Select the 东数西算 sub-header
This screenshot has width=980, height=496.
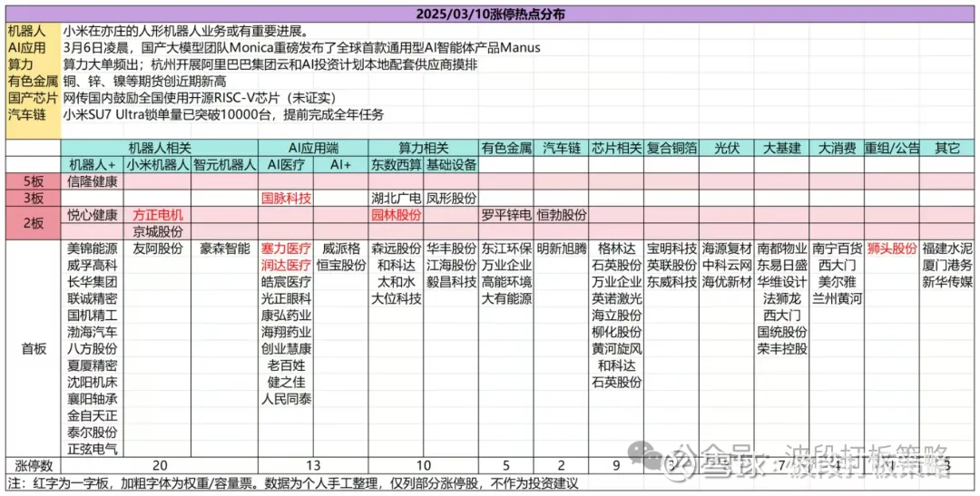pyautogui.click(x=396, y=165)
